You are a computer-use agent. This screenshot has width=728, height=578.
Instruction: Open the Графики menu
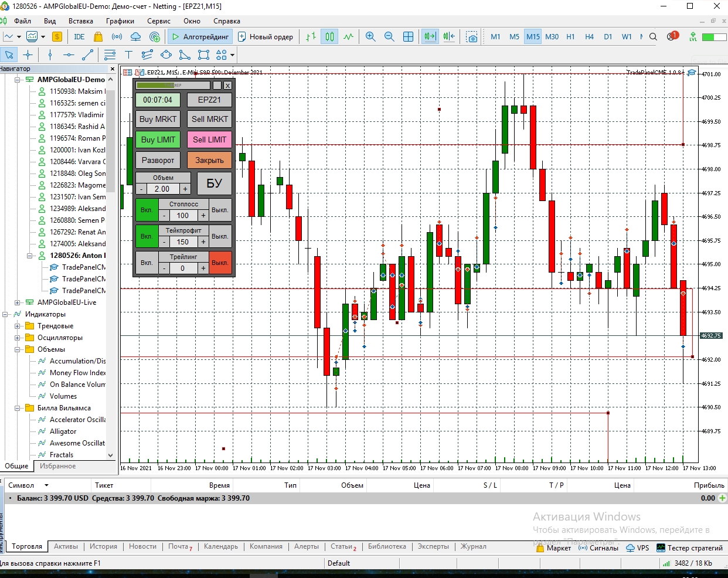pyautogui.click(x=120, y=21)
